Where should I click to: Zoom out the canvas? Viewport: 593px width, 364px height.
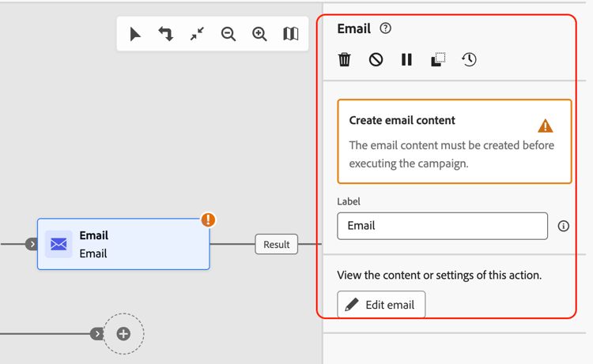coord(229,34)
